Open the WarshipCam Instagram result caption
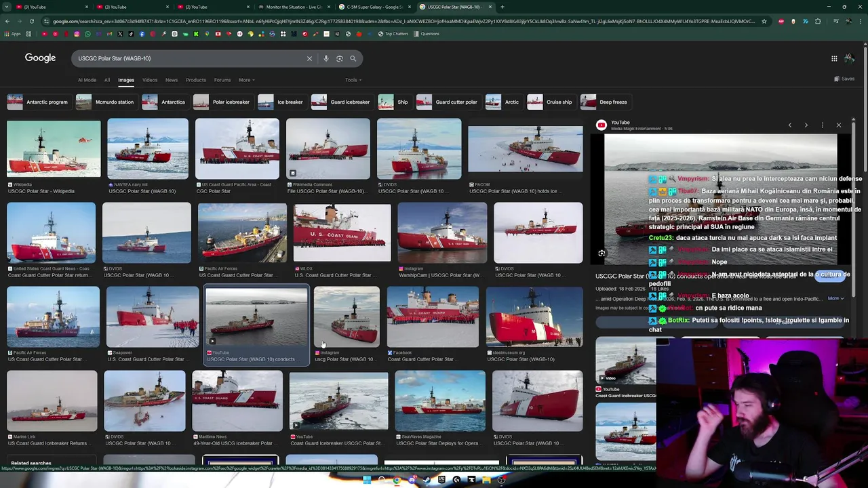868x488 pixels. (x=441, y=275)
